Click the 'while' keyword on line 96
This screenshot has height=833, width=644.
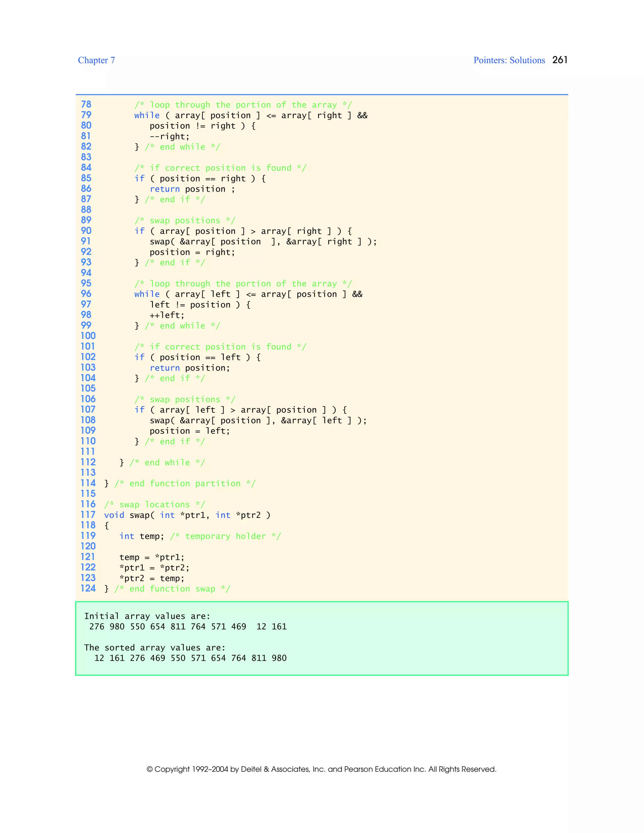(x=147, y=294)
